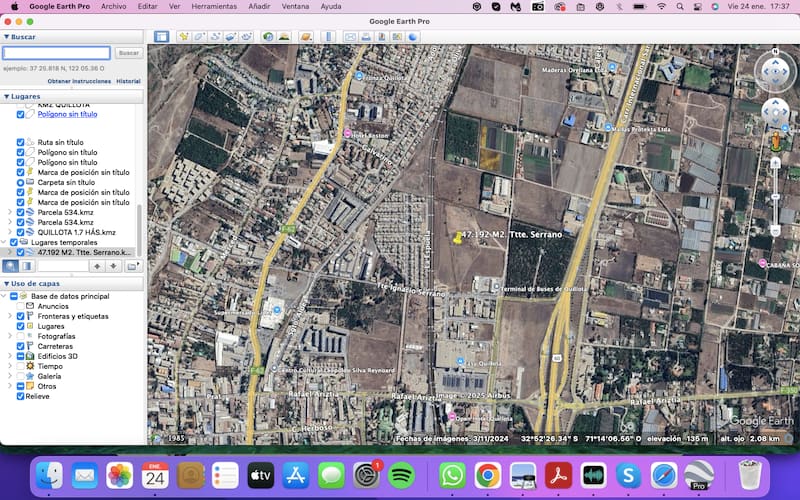Select the Carpeta sin título radio button

20,182
